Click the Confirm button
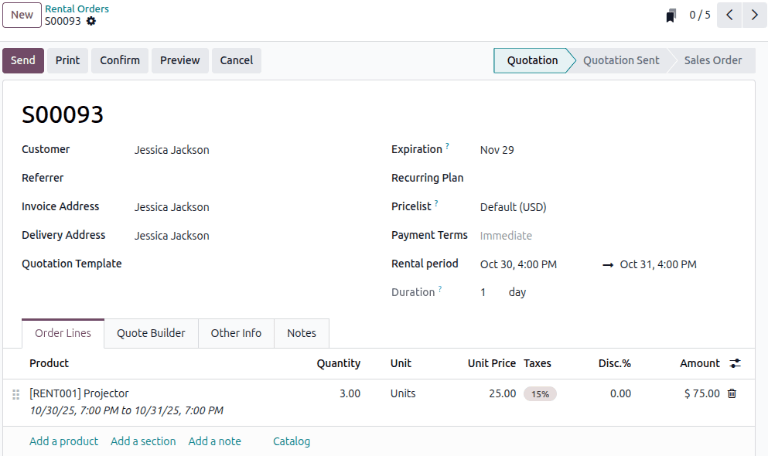This screenshot has height=456, width=768. [120, 60]
